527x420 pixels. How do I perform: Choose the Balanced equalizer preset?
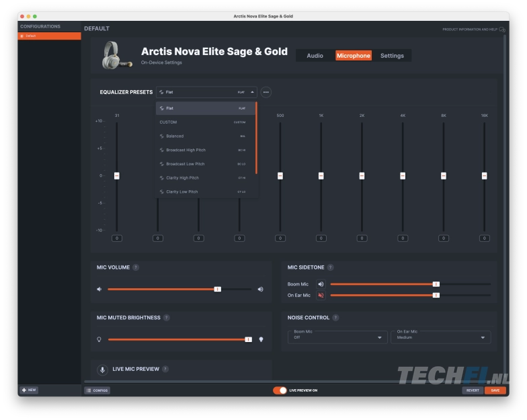(206, 136)
